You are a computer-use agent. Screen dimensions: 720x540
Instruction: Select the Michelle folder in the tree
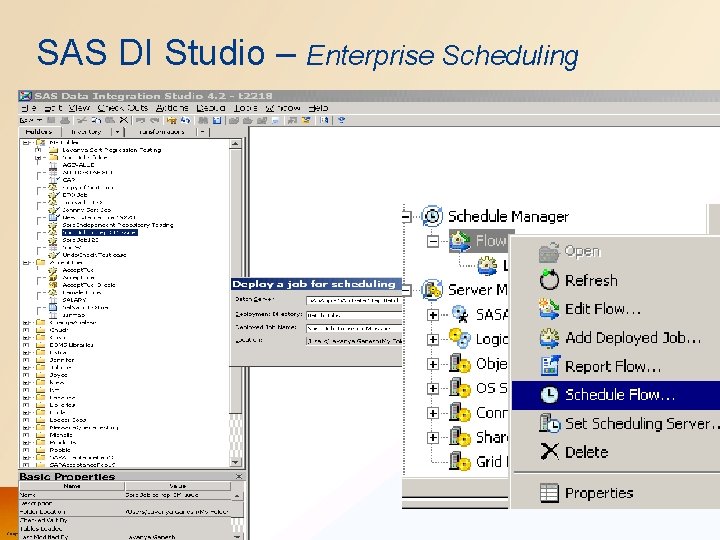[61, 435]
